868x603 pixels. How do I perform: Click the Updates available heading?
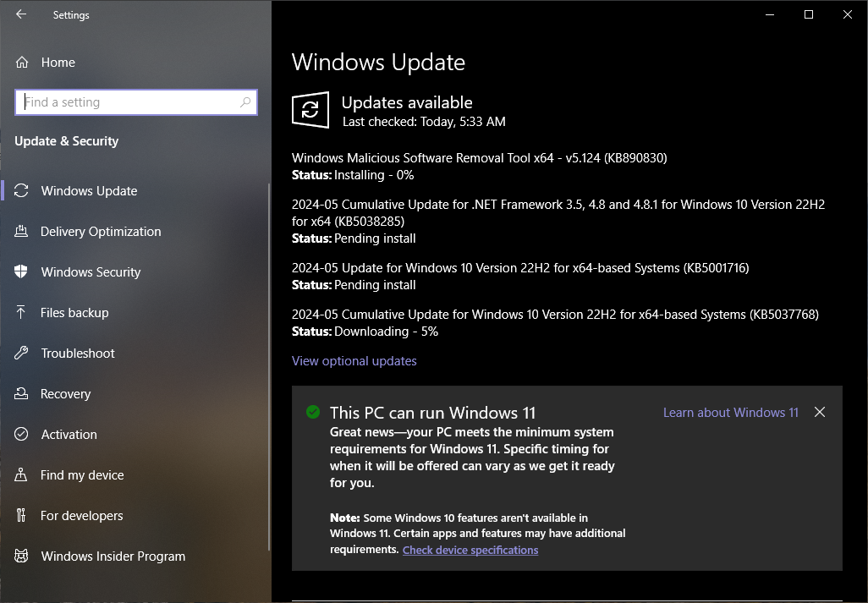407,102
